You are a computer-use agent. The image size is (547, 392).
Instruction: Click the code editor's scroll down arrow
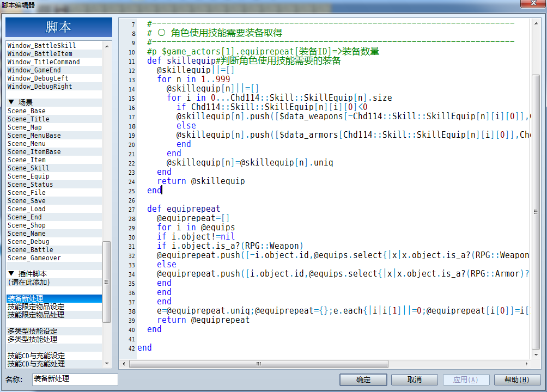536,355
